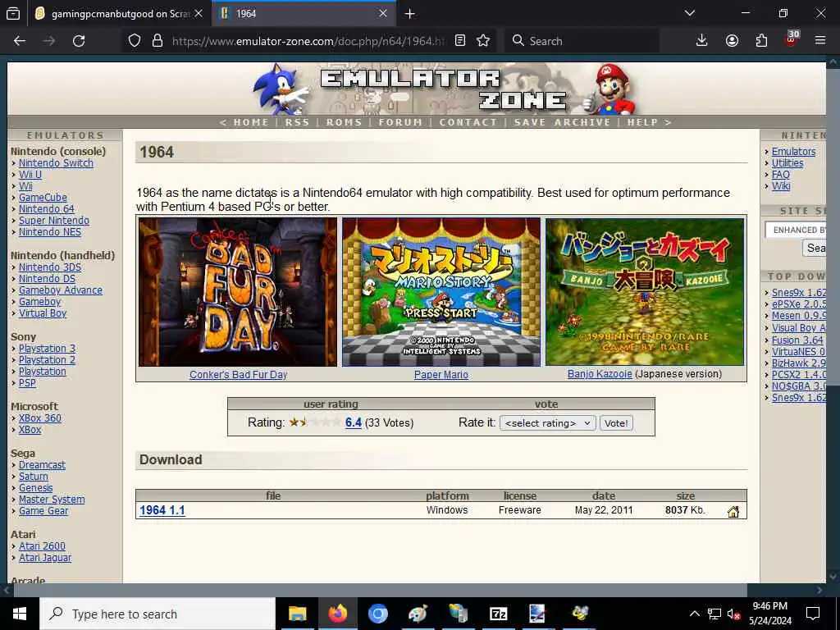Open the FORUM nav item

400,122
